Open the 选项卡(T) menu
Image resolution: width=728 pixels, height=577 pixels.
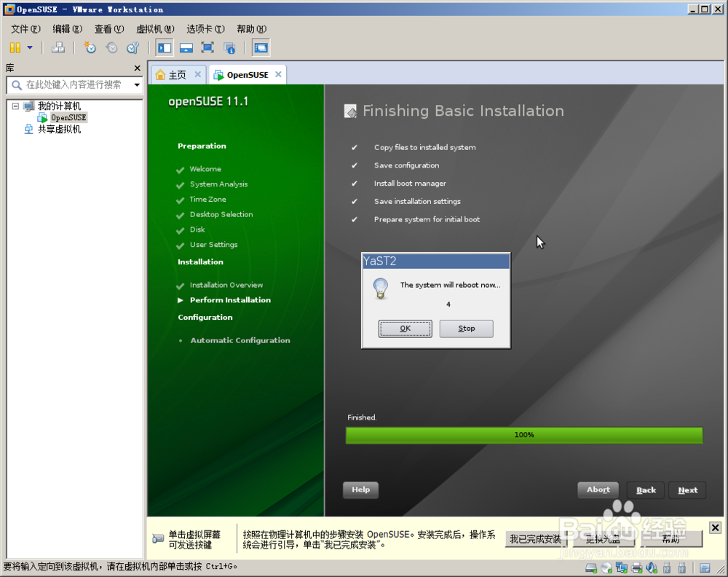206,29
